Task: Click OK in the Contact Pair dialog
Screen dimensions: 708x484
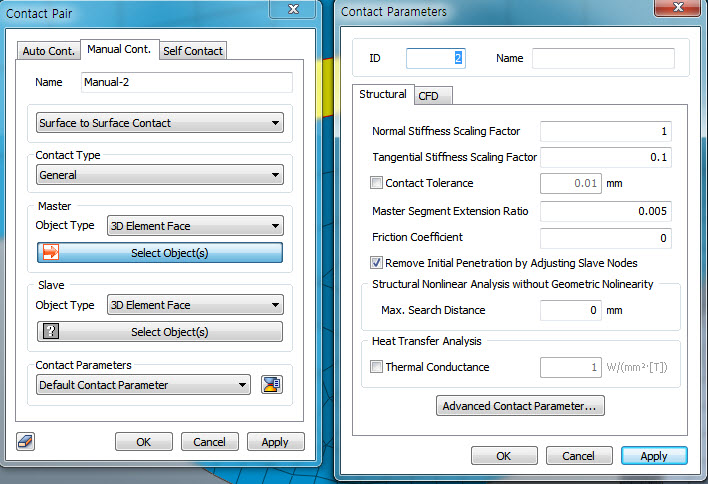Action: [144, 442]
